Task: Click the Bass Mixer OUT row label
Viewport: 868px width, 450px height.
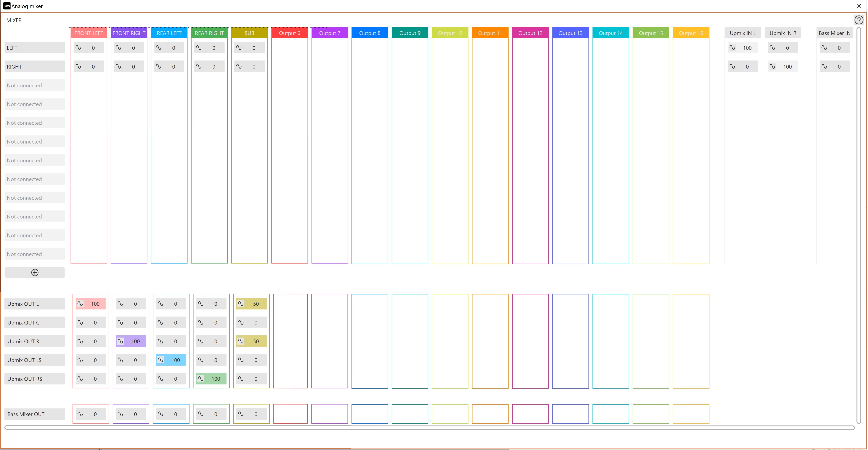Action: pos(35,414)
